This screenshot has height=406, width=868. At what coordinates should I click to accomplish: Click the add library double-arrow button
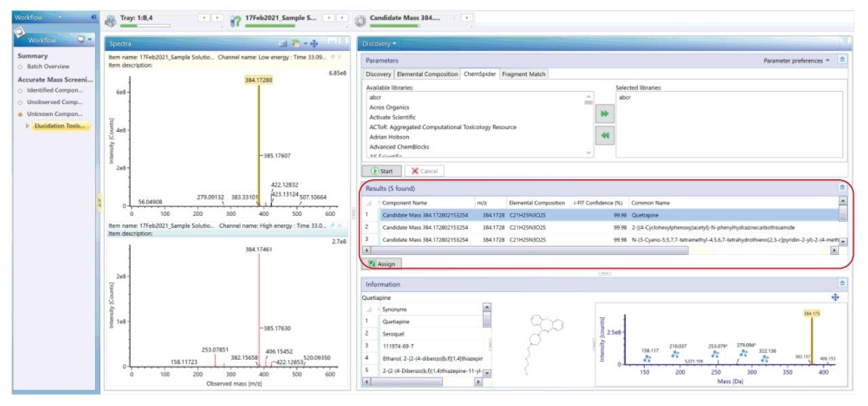pos(604,115)
